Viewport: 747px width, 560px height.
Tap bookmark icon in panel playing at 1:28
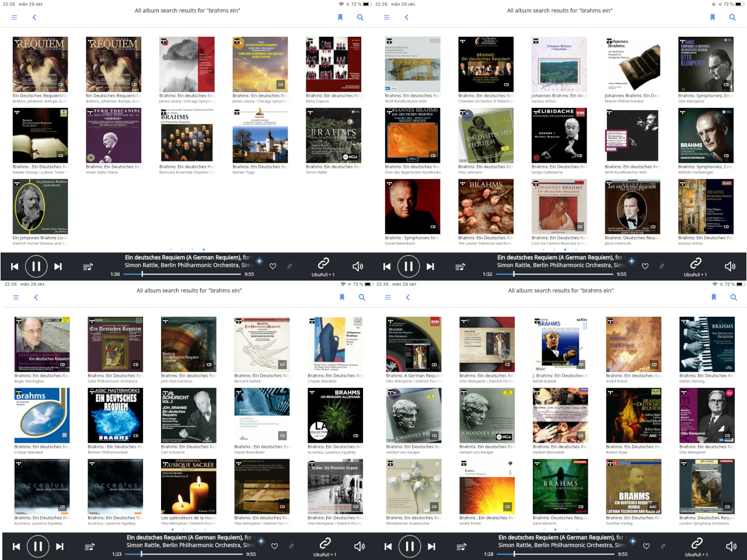click(x=714, y=297)
